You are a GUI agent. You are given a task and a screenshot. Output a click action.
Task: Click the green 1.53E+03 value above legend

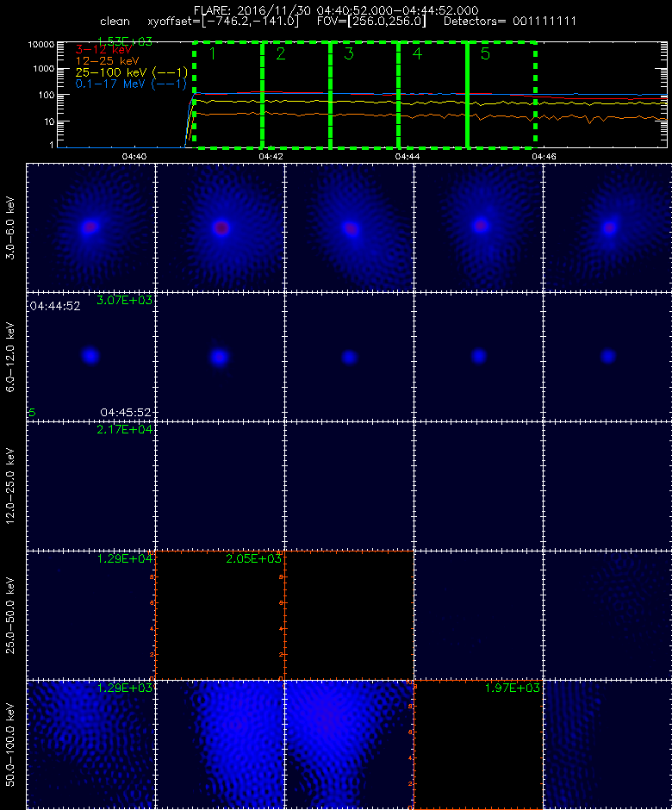(x=124, y=42)
